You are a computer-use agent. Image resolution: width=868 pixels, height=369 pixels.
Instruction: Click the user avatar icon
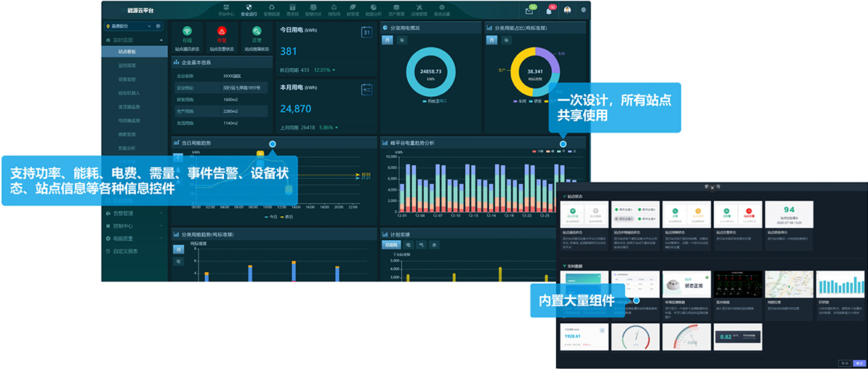tap(567, 11)
